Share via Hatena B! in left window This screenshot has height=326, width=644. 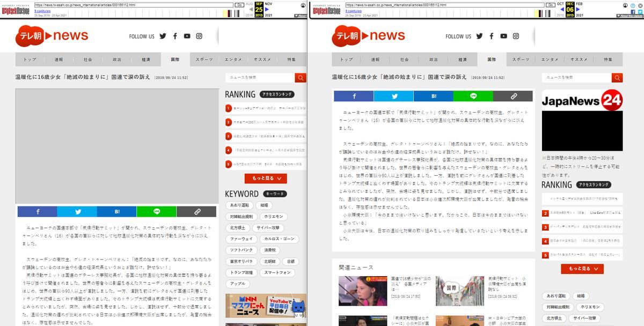pyautogui.click(x=117, y=212)
